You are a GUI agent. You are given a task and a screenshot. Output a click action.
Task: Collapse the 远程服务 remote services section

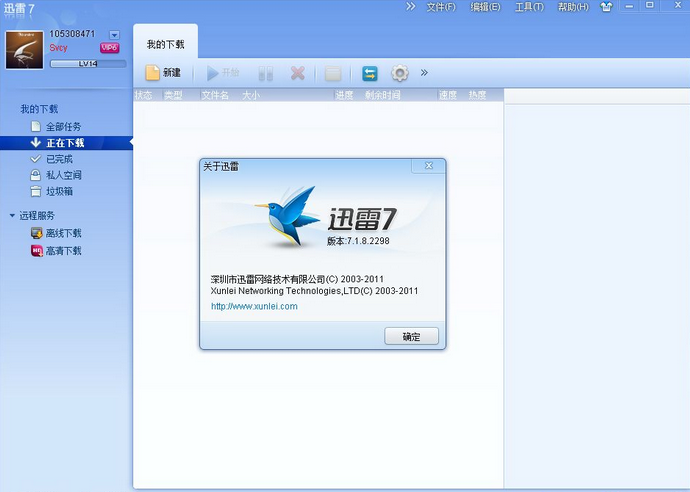pos(12,215)
